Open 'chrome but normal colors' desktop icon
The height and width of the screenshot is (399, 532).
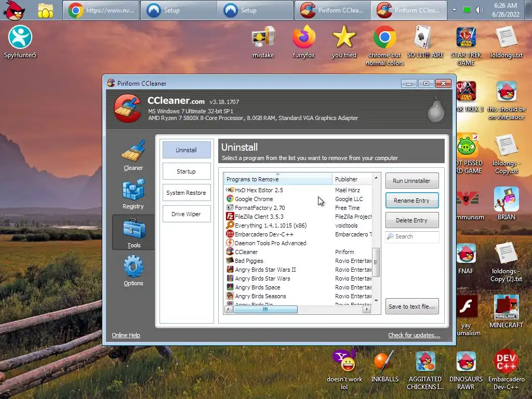pos(385,45)
